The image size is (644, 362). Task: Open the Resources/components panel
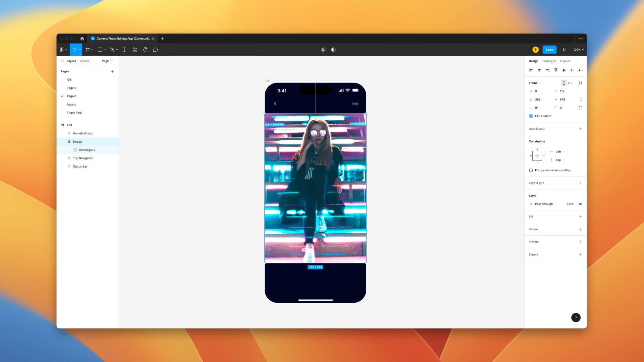(x=135, y=49)
